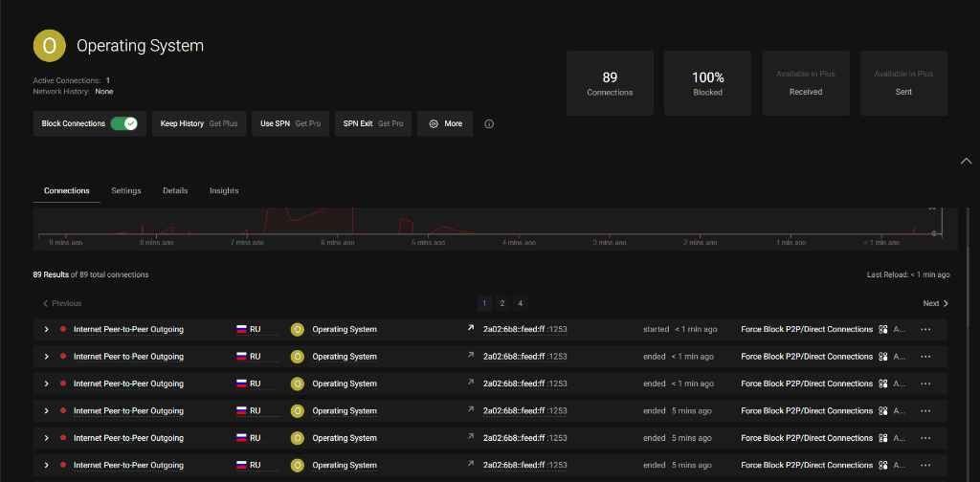Click the red blocked status dot on the second row
Screen dimensions: 980x482
[x=63, y=357]
